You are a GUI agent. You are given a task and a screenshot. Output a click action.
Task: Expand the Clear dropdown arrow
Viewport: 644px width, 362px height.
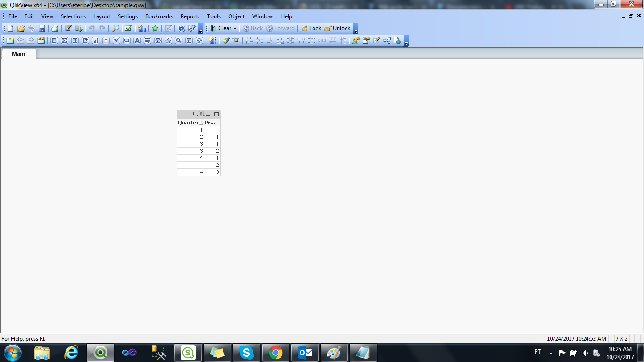click(235, 28)
